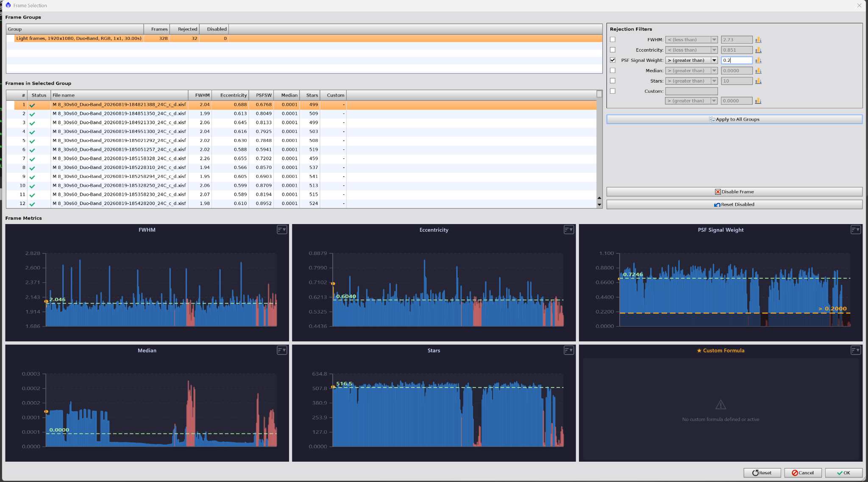Image resolution: width=868 pixels, height=482 pixels.
Task: Click the PSF Signal Weight threshold value field
Action: click(737, 61)
